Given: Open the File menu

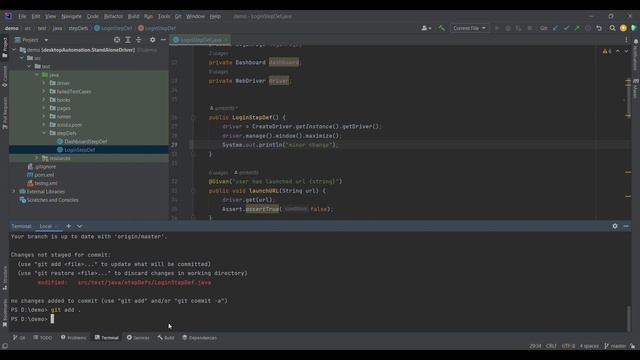Looking at the screenshot, I should pos(22,16).
